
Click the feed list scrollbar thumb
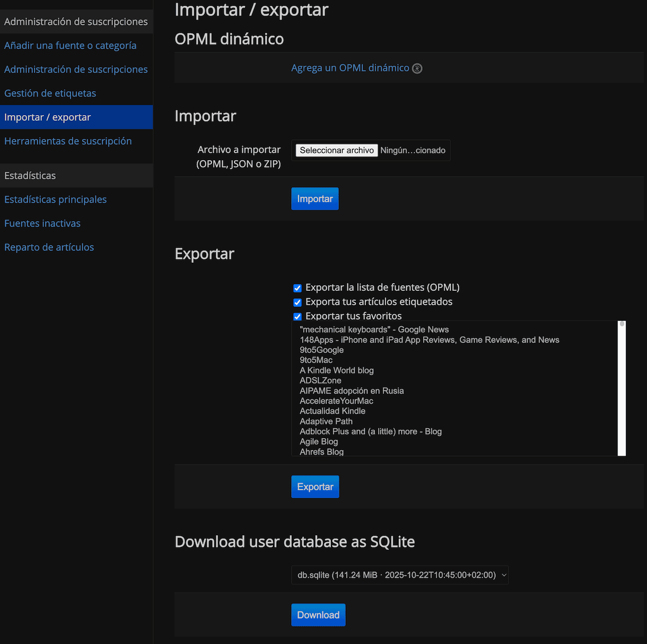[x=622, y=324]
